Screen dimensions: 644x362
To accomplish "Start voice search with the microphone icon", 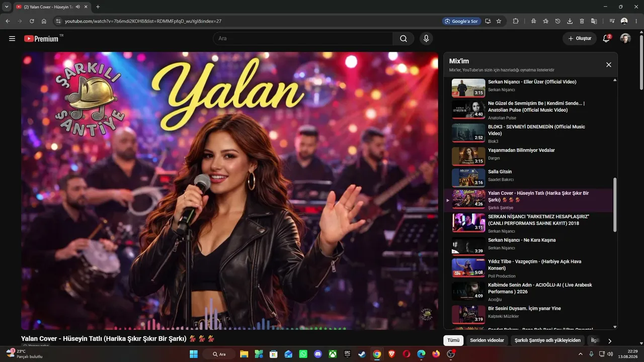I will click(x=426, y=39).
